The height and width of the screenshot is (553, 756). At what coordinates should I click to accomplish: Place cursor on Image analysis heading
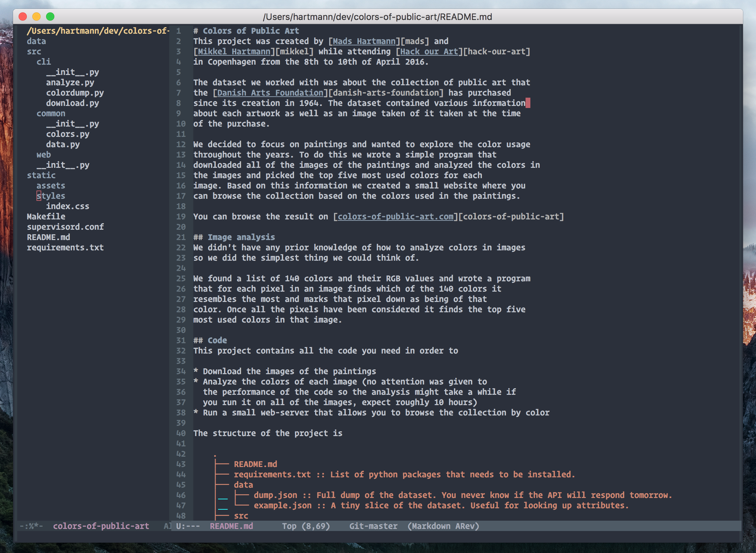tap(241, 237)
